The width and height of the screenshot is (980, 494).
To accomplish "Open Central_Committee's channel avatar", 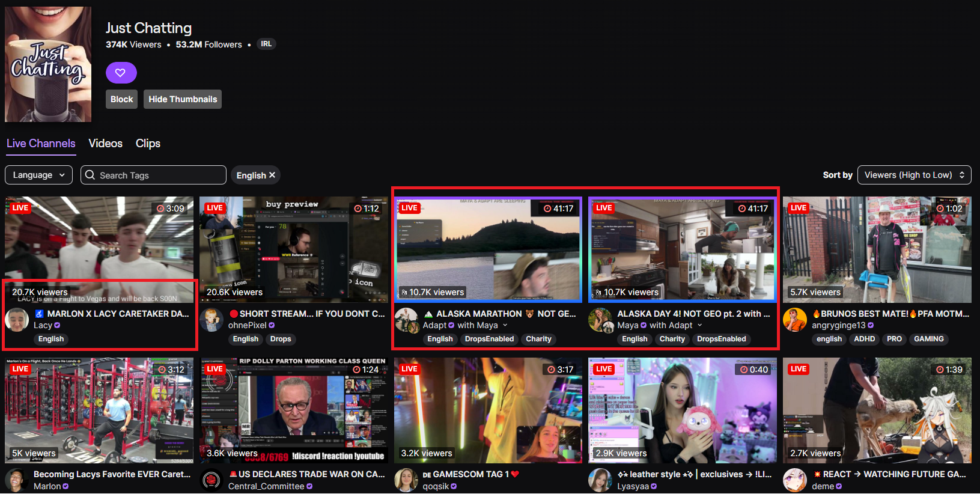I will (212, 480).
